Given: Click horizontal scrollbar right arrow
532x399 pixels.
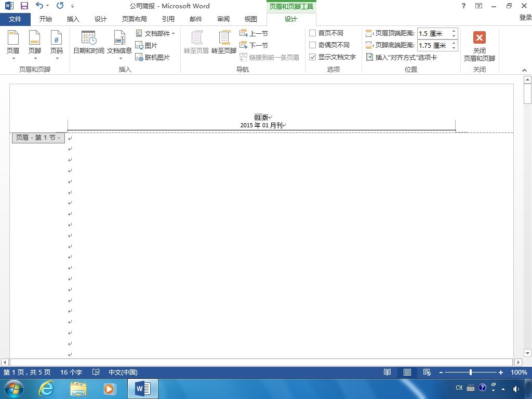Looking at the screenshot, I should pos(518,362).
